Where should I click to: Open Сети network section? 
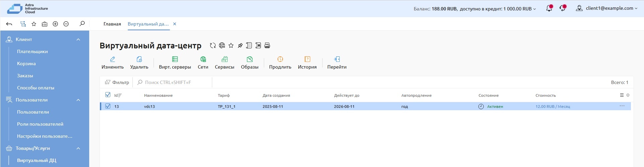[203, 62]
